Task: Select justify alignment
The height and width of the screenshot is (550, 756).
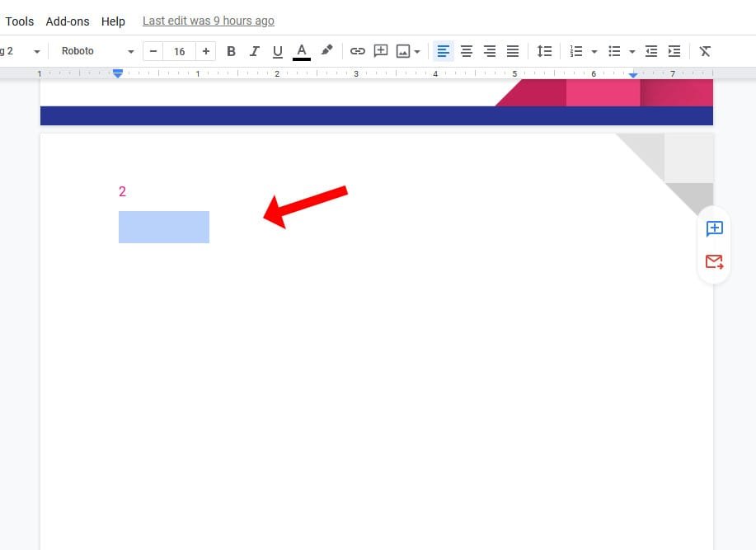Action: [513, 51]
